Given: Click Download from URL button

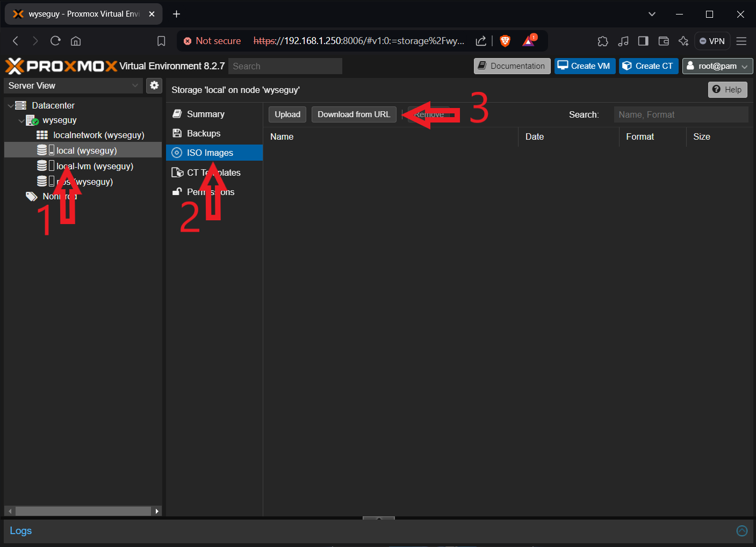Looking at the screenshot, I should (x=354, y=114).
